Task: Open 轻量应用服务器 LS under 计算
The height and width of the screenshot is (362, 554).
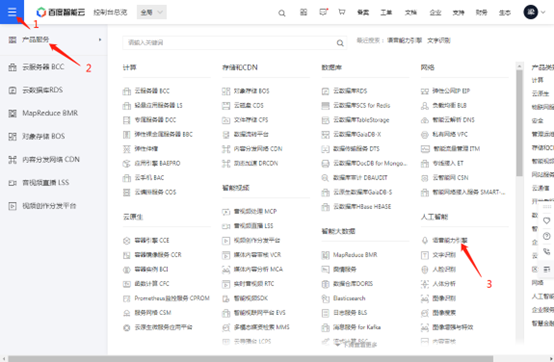Action: (x=158, y=105)
